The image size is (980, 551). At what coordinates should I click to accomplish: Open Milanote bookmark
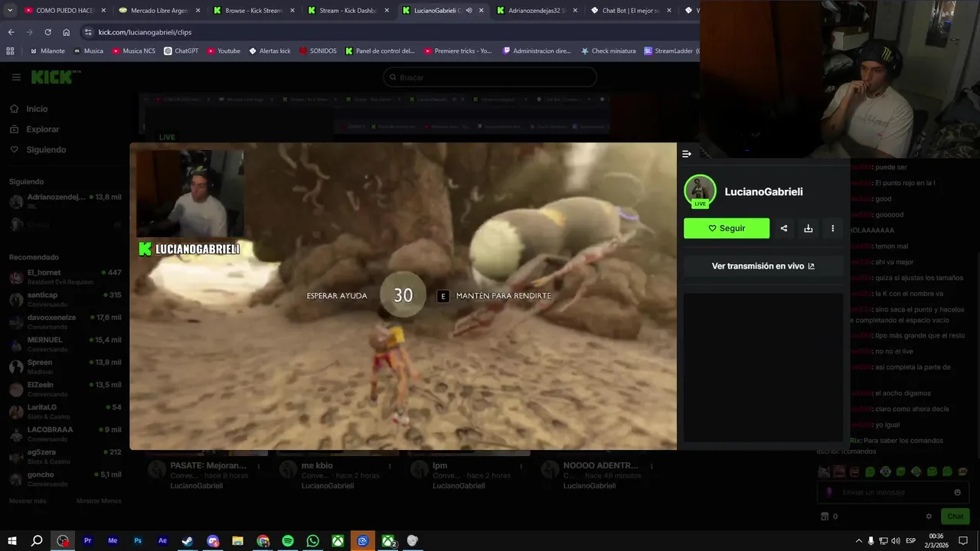coord(47,51)
